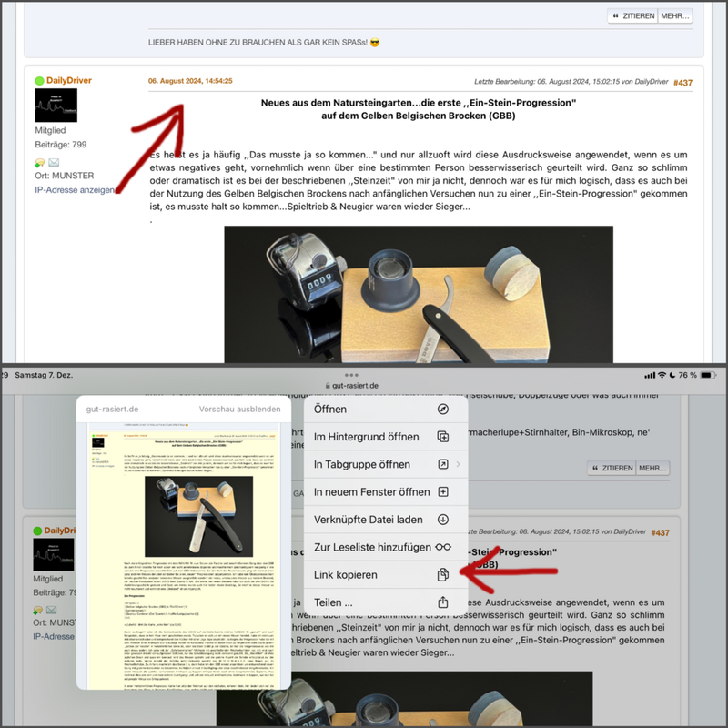Click the arrow box icon beside In Tabgruppe öffnen
This screenshot has height=728, width=728.
coord(443,464)
